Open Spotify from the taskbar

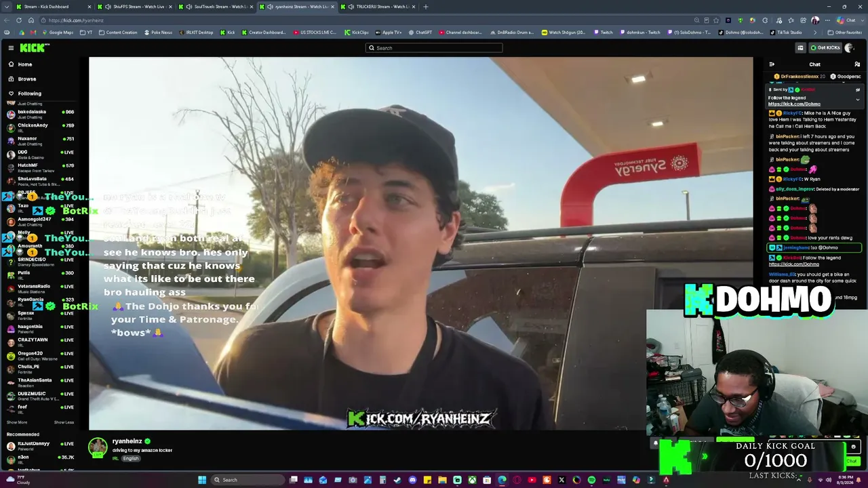pyautogui.click(x=591, y=480)
